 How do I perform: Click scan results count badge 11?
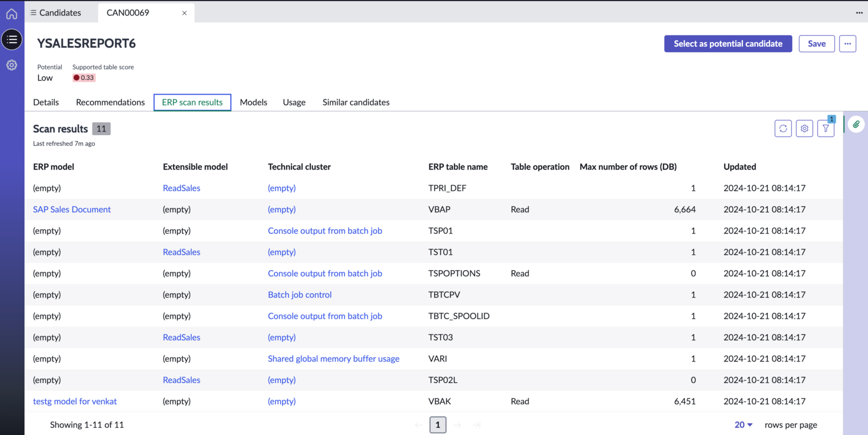101,129
